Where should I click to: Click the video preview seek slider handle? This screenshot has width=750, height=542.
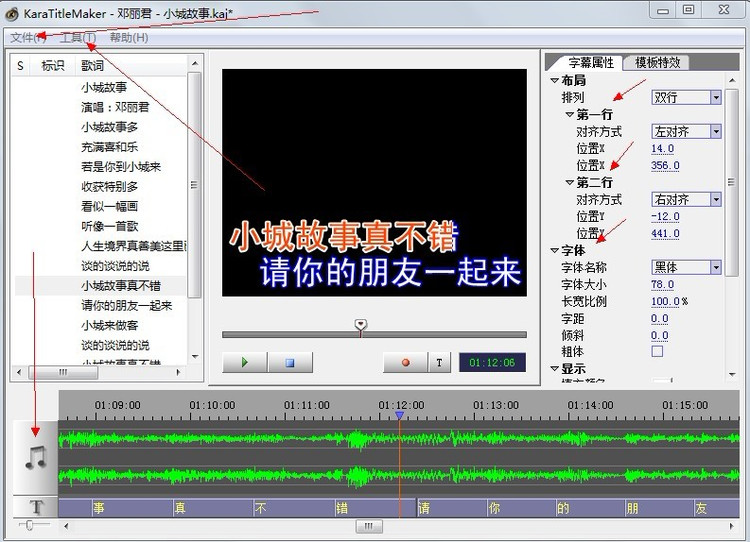[361, 325]
